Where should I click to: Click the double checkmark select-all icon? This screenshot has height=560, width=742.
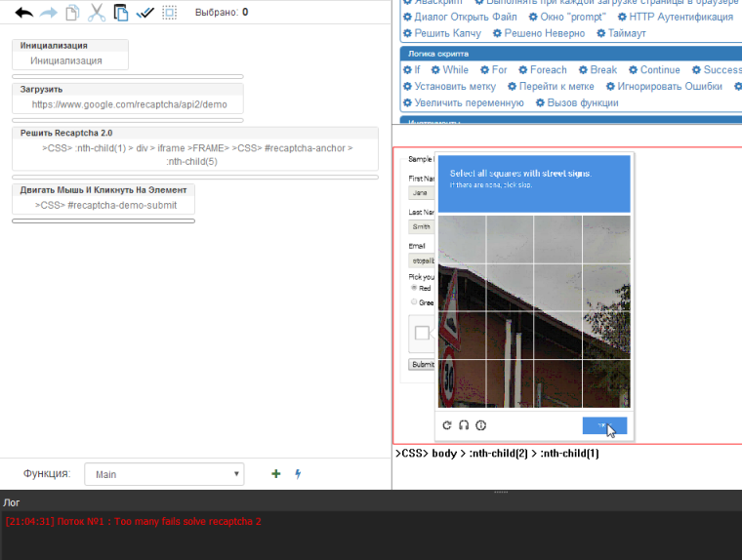click(x=145, y=13)
